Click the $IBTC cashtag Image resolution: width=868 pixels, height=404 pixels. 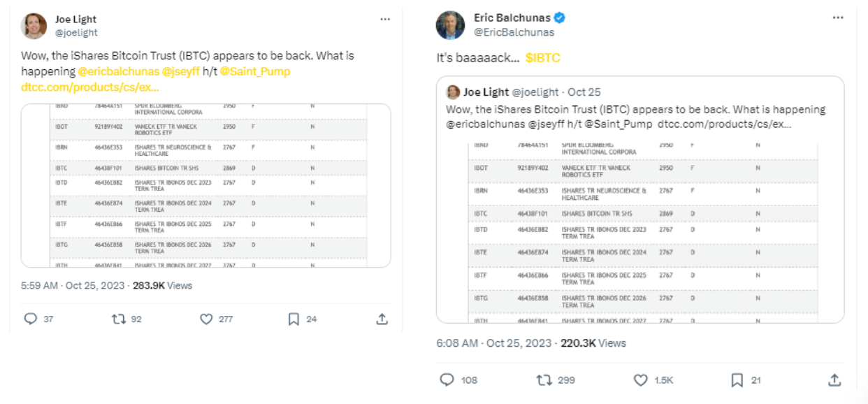tap(542, 58)
